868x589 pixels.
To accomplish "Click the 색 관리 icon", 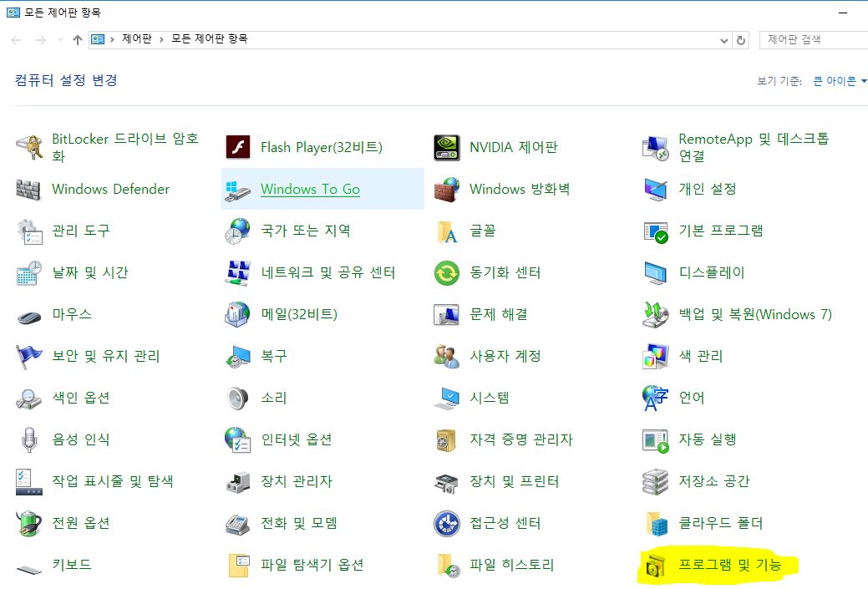I will [656, 357].
